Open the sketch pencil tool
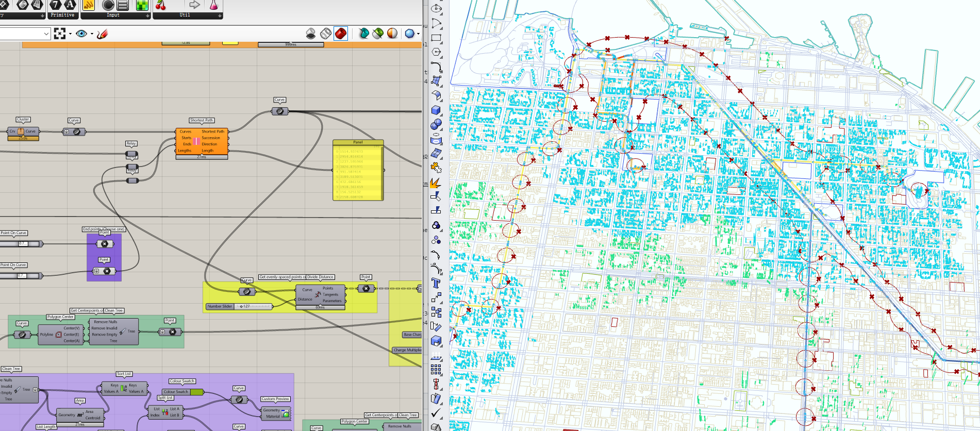 tap(102, 34)
